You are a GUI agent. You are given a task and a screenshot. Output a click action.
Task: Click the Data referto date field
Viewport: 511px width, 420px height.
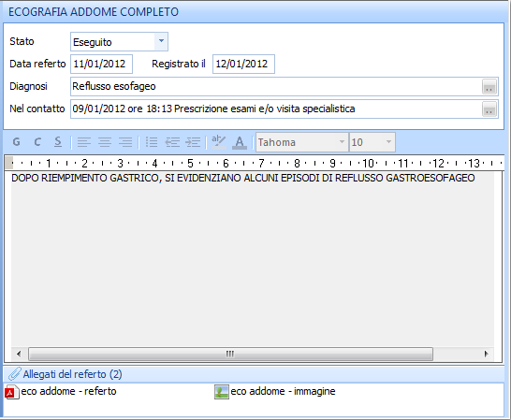(101, 64)
